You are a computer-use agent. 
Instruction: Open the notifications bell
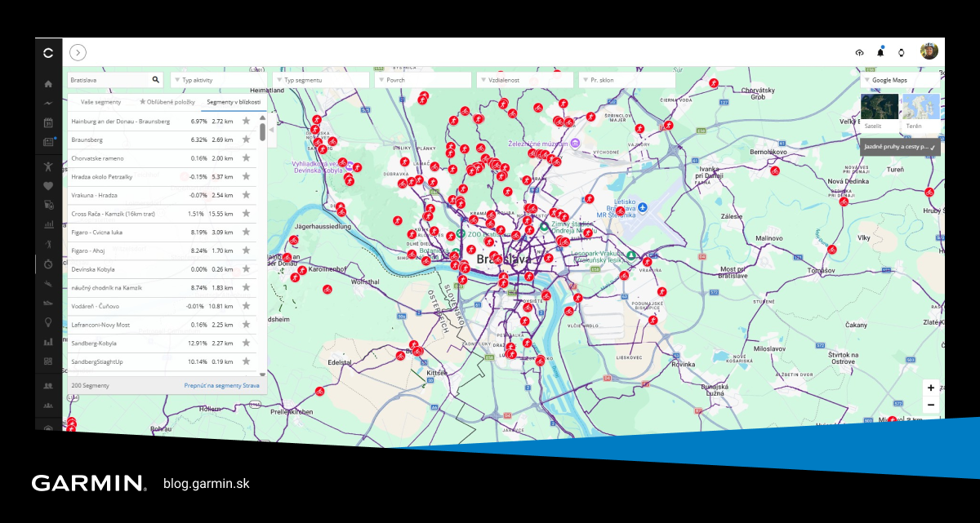click(x=880, y=52)
